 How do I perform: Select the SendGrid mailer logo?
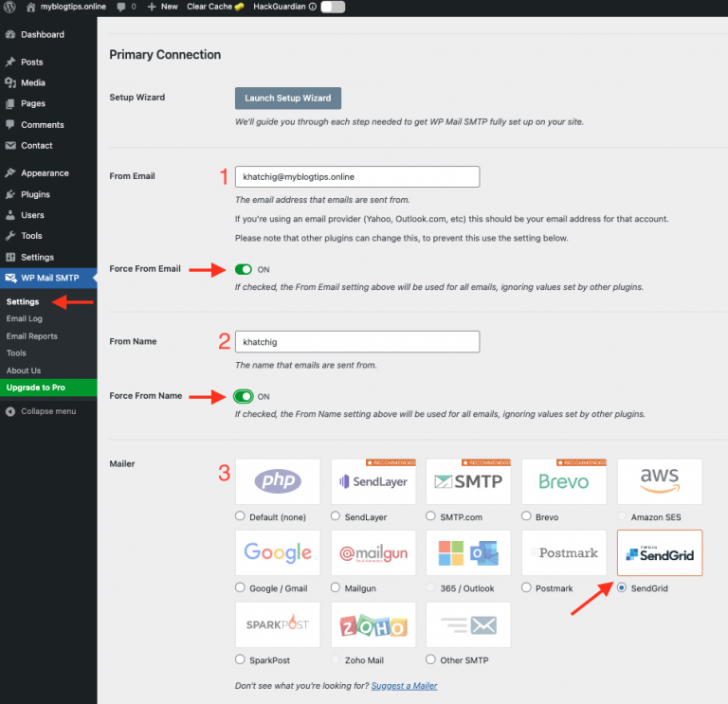(660, 552)
